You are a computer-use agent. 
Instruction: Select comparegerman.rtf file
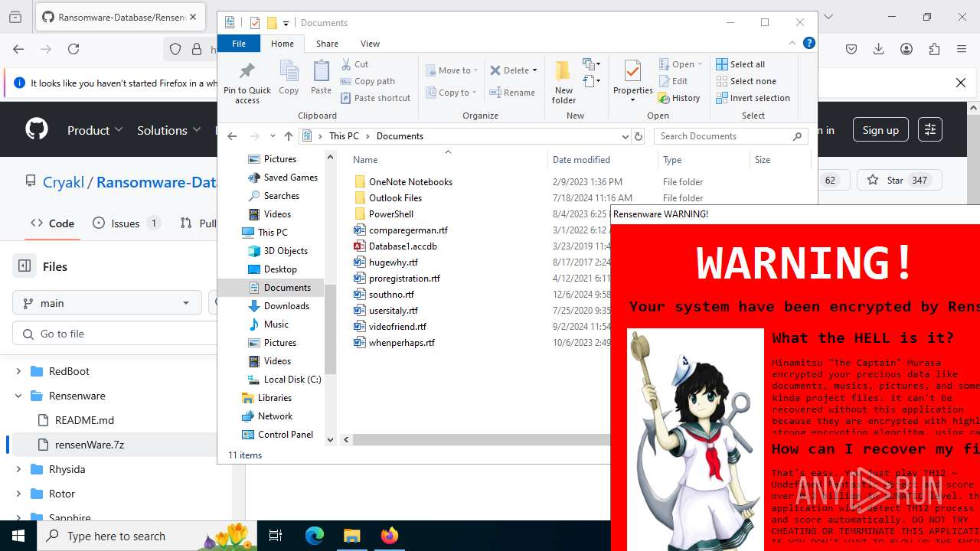(x=408, y=230)
